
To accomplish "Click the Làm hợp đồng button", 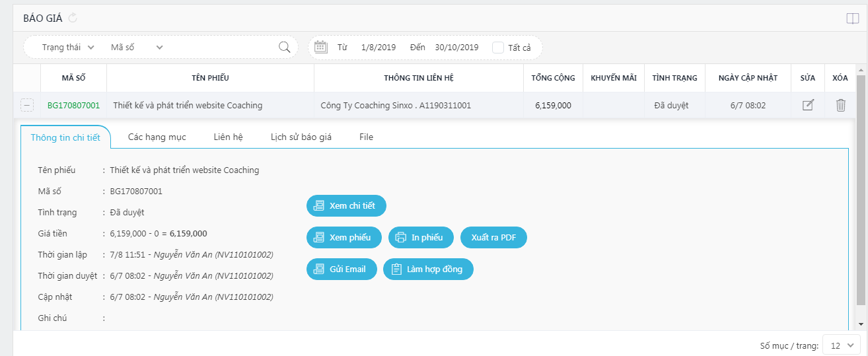I will point(428,269).
